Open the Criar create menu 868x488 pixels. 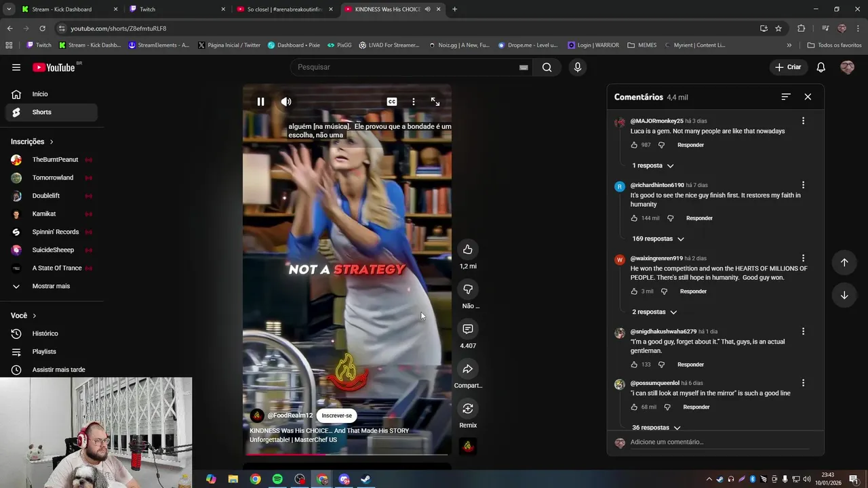coord(788,67)
